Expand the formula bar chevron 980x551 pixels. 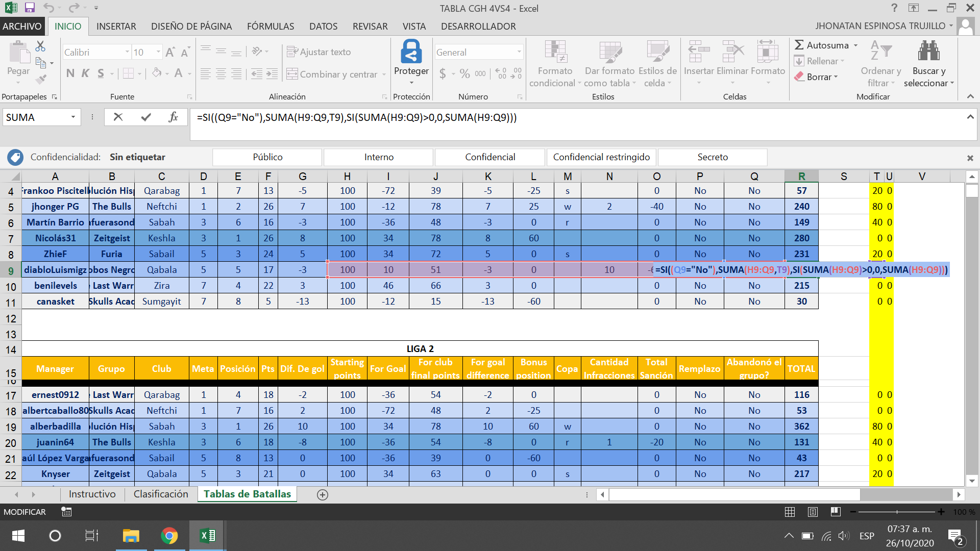[970, 117]
